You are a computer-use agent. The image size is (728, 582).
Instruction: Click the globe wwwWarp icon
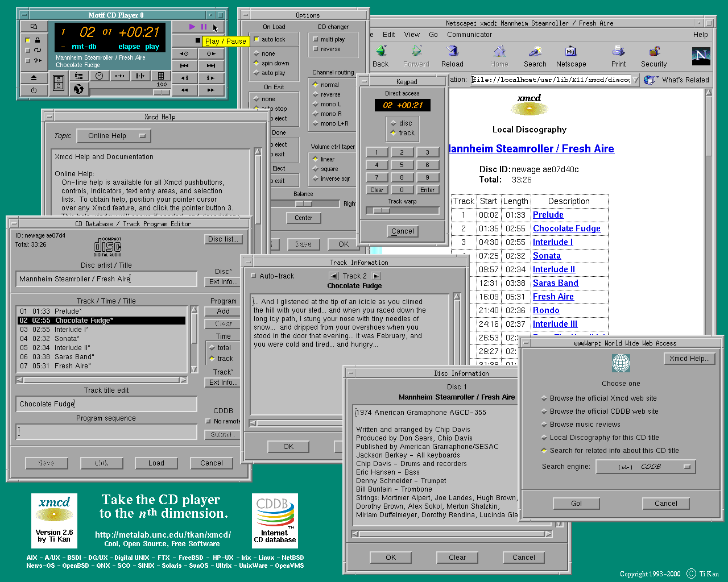tap(78, 89)
